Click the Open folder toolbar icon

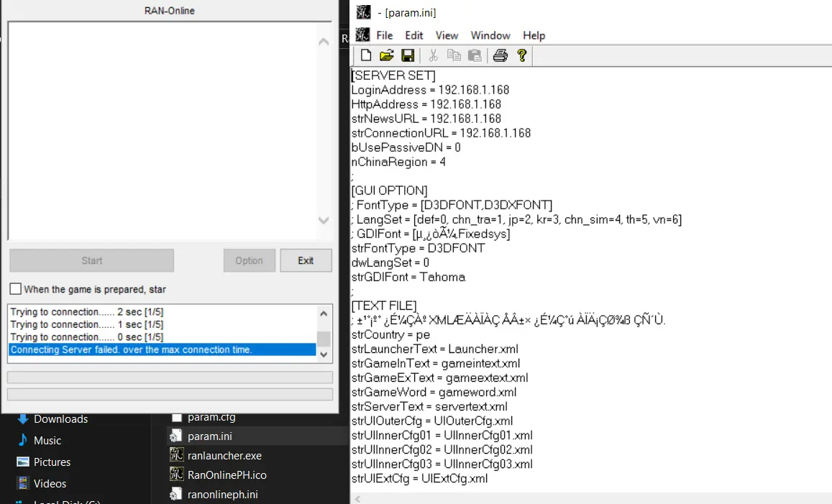pos(387,55)
